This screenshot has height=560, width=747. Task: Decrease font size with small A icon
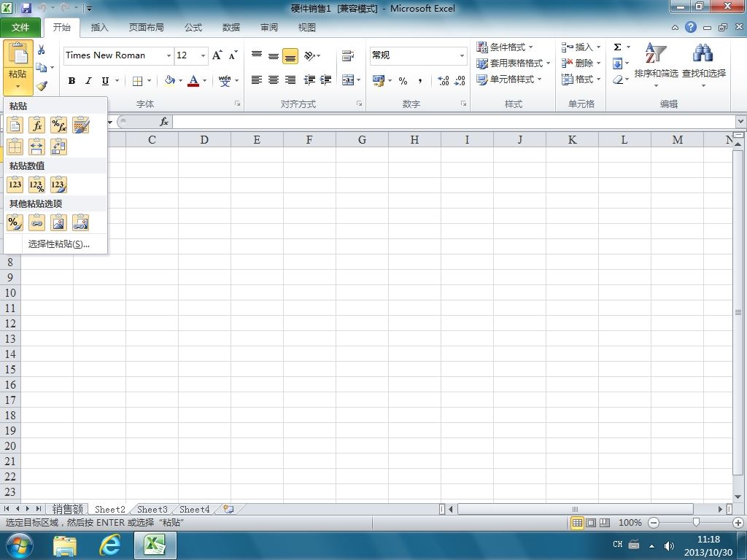click(x=233, y=55)
